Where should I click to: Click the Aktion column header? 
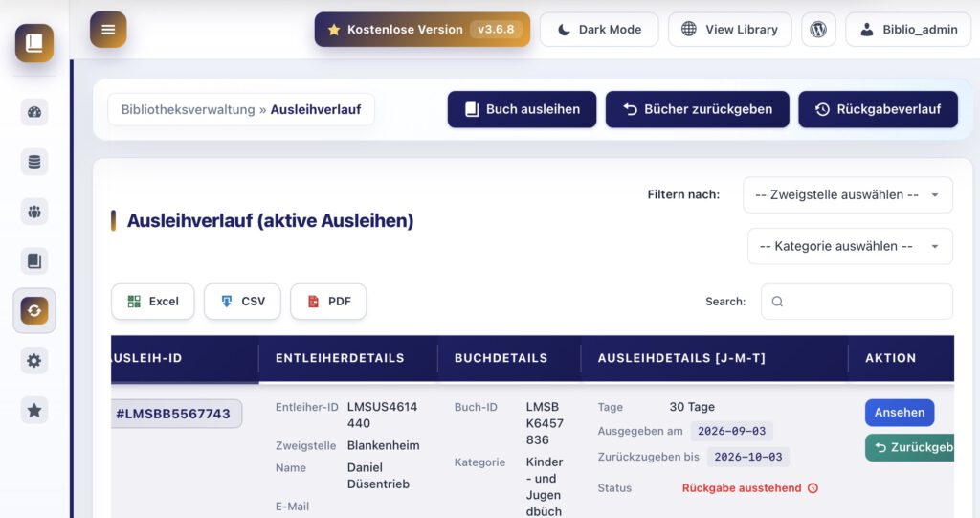(901, 358)
